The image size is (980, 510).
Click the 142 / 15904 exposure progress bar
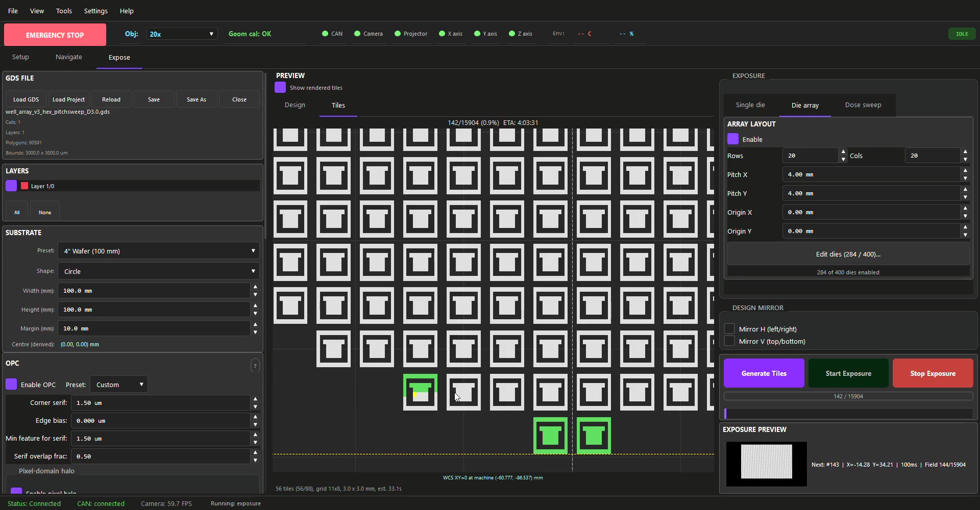click(848, 396)
